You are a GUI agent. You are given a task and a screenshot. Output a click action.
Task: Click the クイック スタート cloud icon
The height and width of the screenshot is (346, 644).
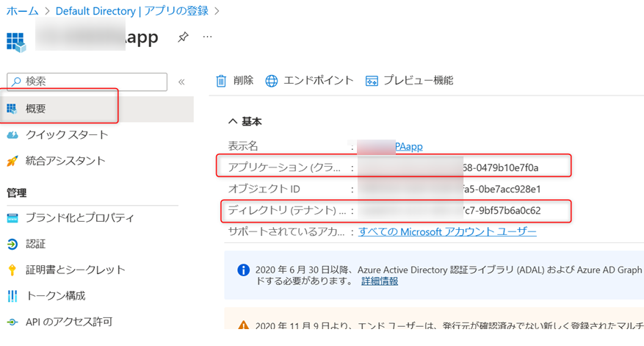pyautogui.click(x=12, y=135)
